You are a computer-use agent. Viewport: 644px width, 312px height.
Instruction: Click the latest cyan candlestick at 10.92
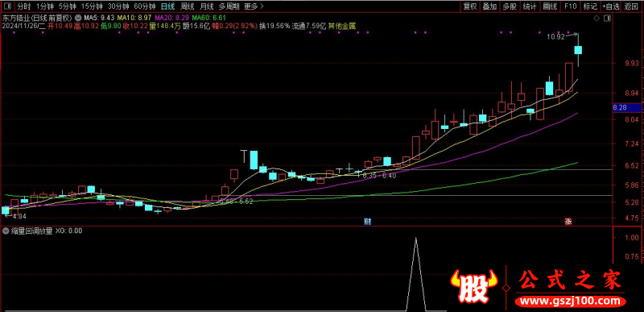click(578, 50)
